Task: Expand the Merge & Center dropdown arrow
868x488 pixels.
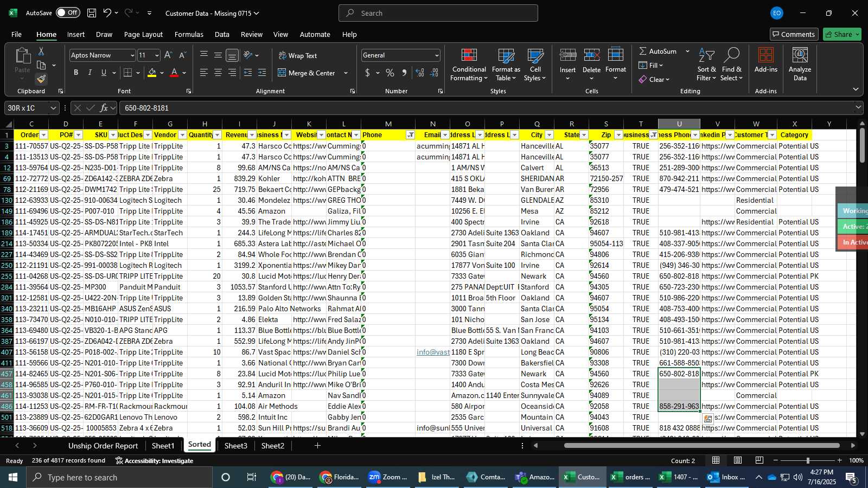Action: pos(346,73)
